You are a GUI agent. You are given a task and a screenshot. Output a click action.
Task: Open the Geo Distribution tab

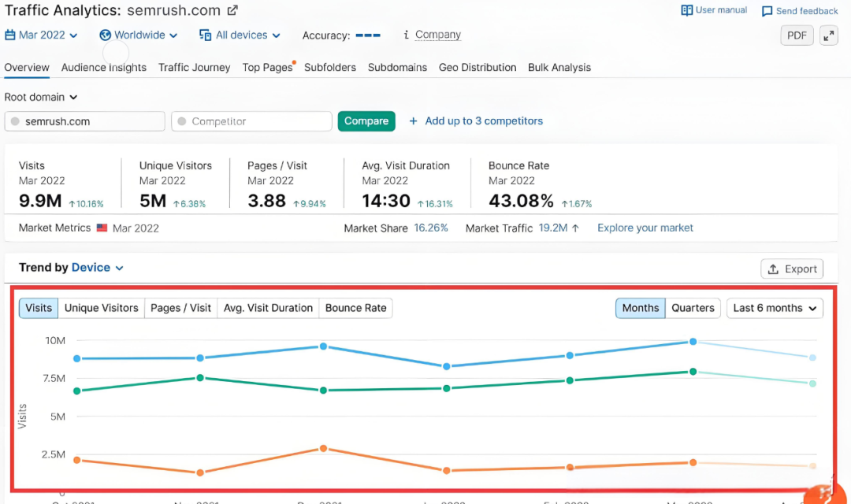[x=478, y=68]
